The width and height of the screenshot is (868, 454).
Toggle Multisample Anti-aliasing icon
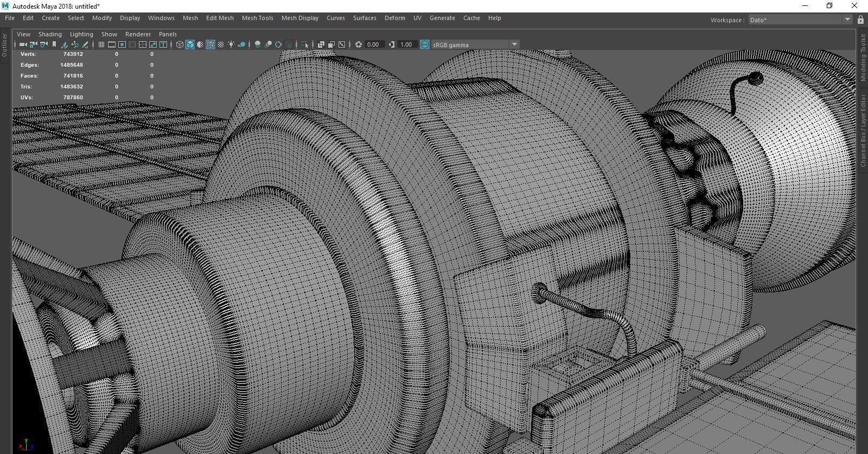pyautogui.click(x=278, y=44)
